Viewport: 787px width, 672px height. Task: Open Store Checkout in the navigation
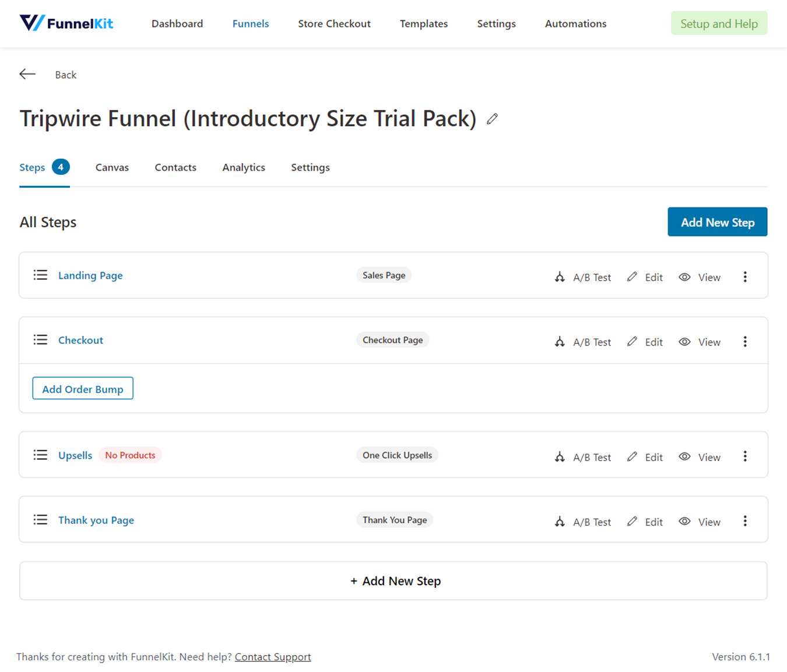pos(334,24)
